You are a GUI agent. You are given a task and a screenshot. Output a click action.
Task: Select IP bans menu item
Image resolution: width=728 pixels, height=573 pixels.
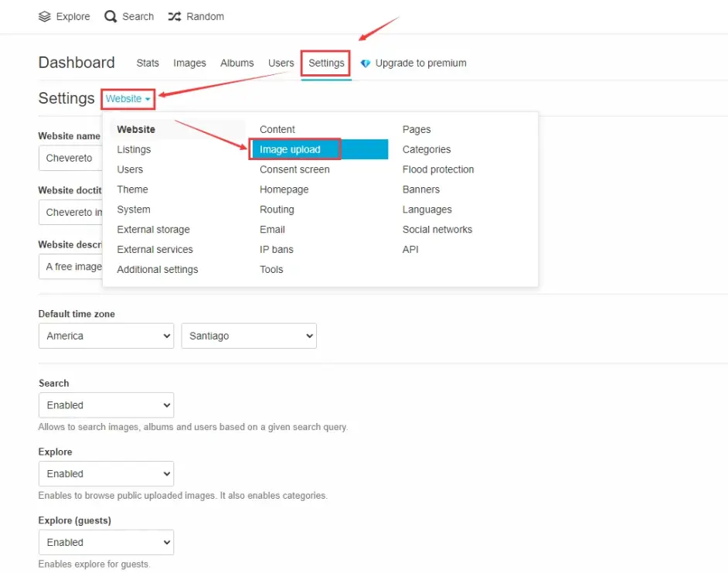pyautogui.click(x=277, y=250)
